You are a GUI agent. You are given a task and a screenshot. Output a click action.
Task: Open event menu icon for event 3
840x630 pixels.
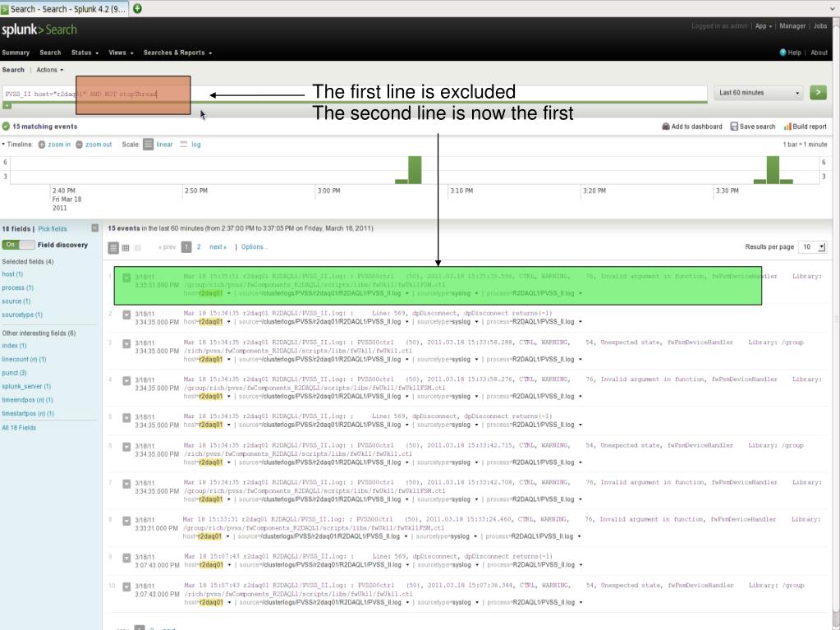126,344
